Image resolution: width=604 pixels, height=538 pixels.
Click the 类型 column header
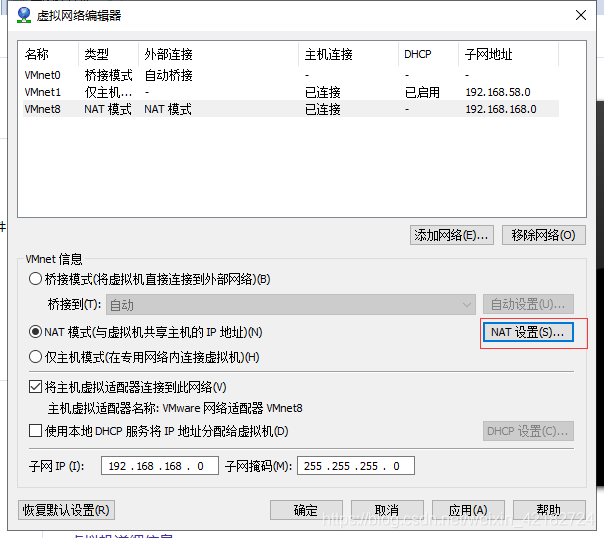(108, 54)
